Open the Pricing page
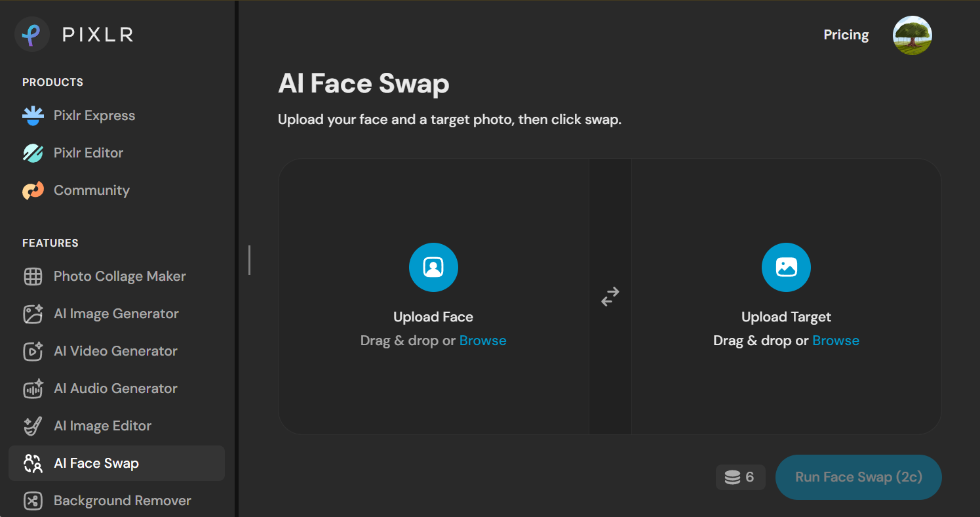 (846, 35)
